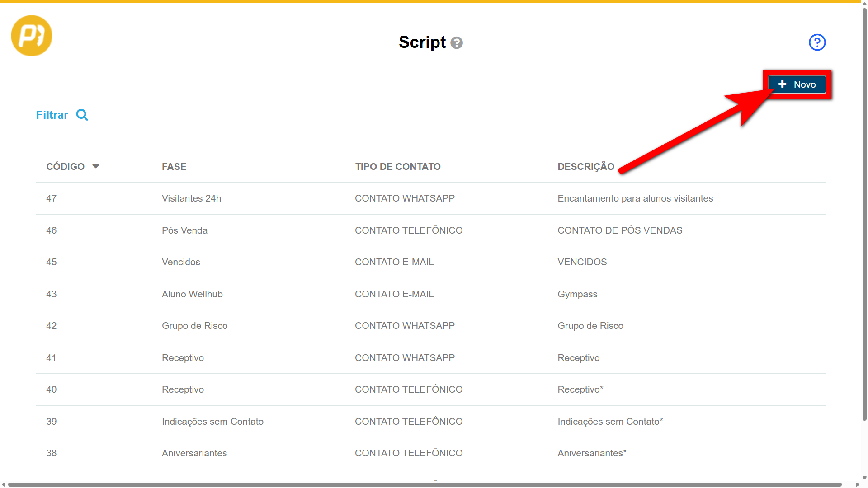
Task: Sort by TIPO DE CONTATO header
Action: pyautogui.click(x=397, y=167)
